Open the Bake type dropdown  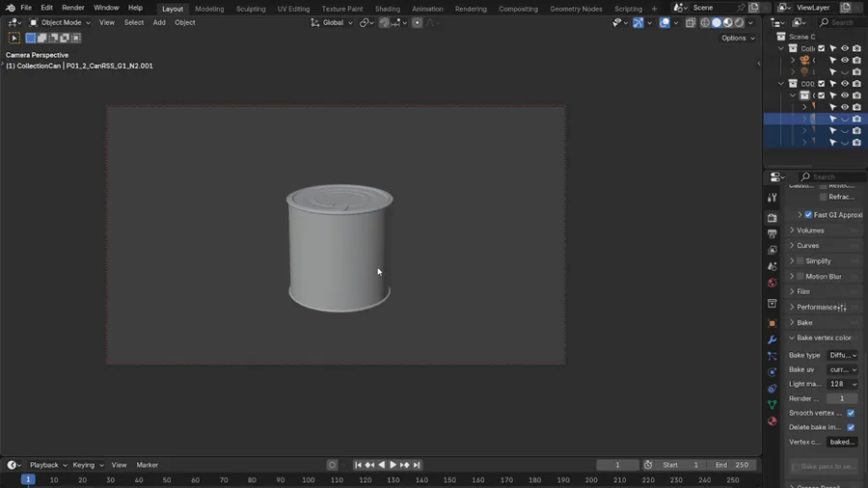pos(842,355)
